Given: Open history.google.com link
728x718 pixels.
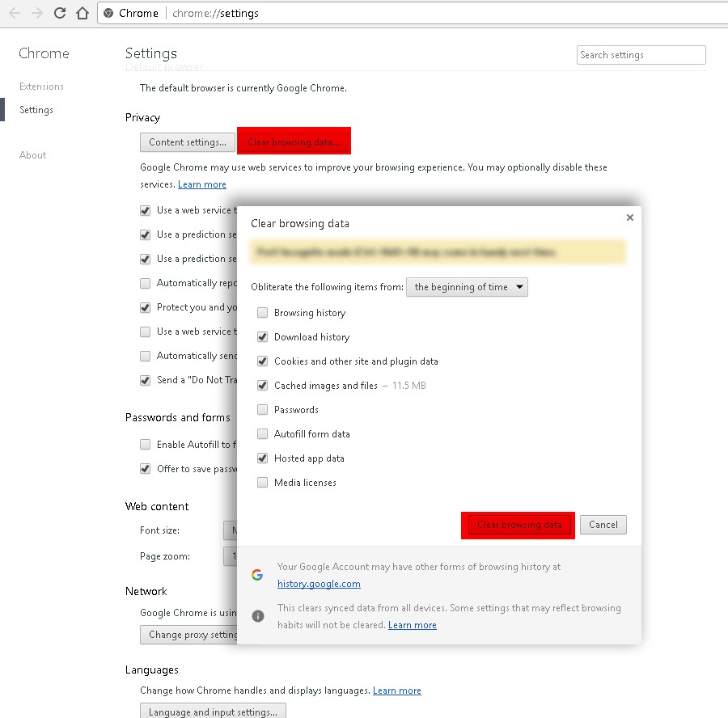Looking at the screenshot, I should click(319, 584).
